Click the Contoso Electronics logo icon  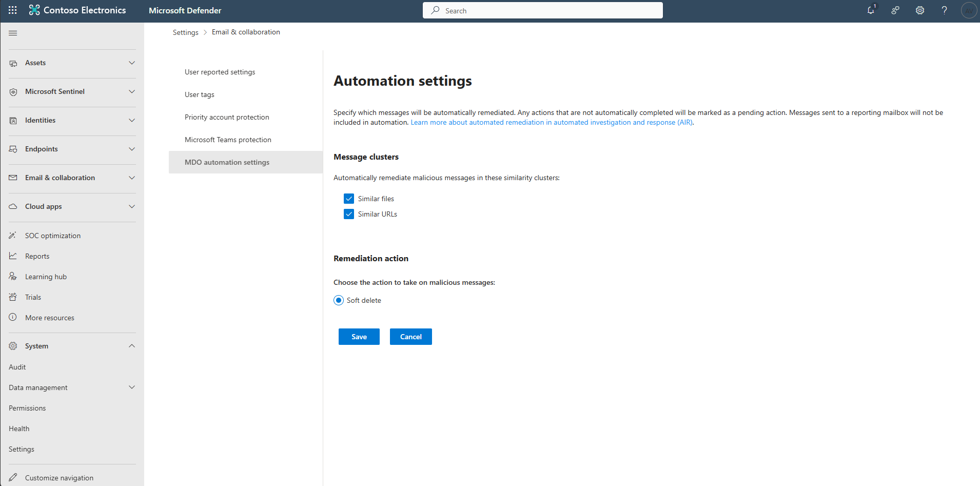(34, 10)
